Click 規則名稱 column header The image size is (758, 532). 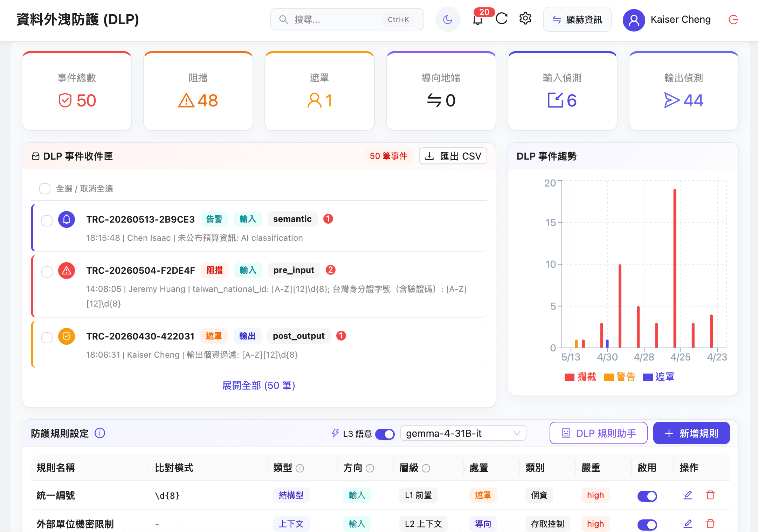(56, 468)
